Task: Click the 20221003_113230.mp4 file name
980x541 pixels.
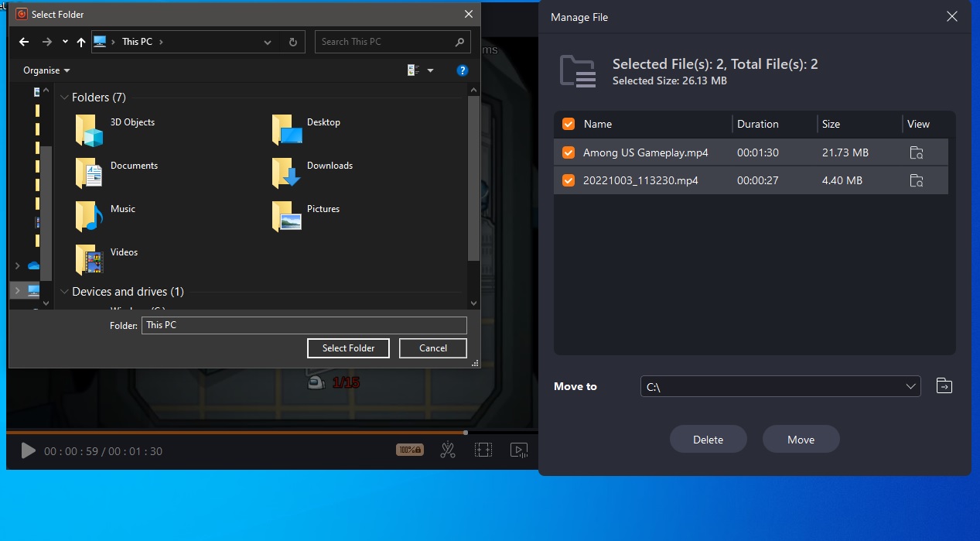Action: 640,180
